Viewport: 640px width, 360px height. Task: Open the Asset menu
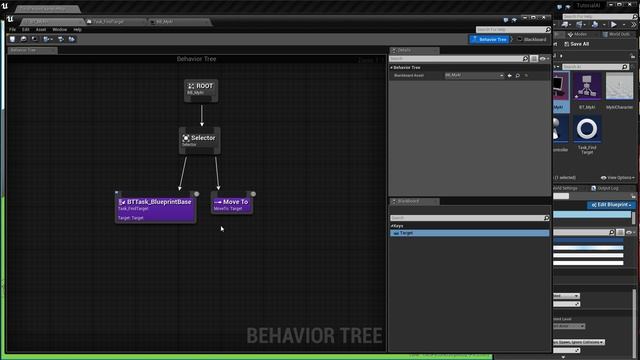coord(41,29)
